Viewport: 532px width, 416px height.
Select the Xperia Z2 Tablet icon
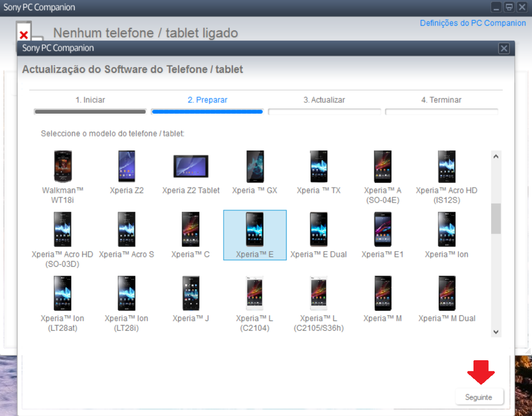pos(191,167)
